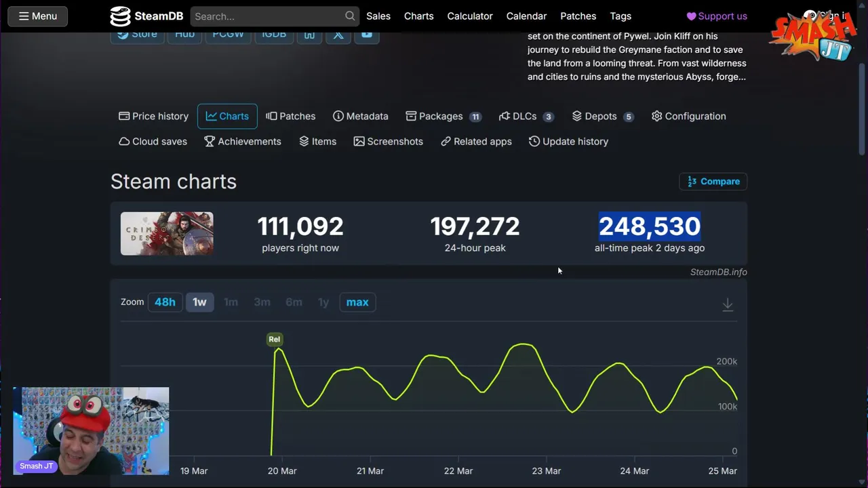868x488 pixels.
Task: Click the SteamDB logo
Action: point(146,16)
